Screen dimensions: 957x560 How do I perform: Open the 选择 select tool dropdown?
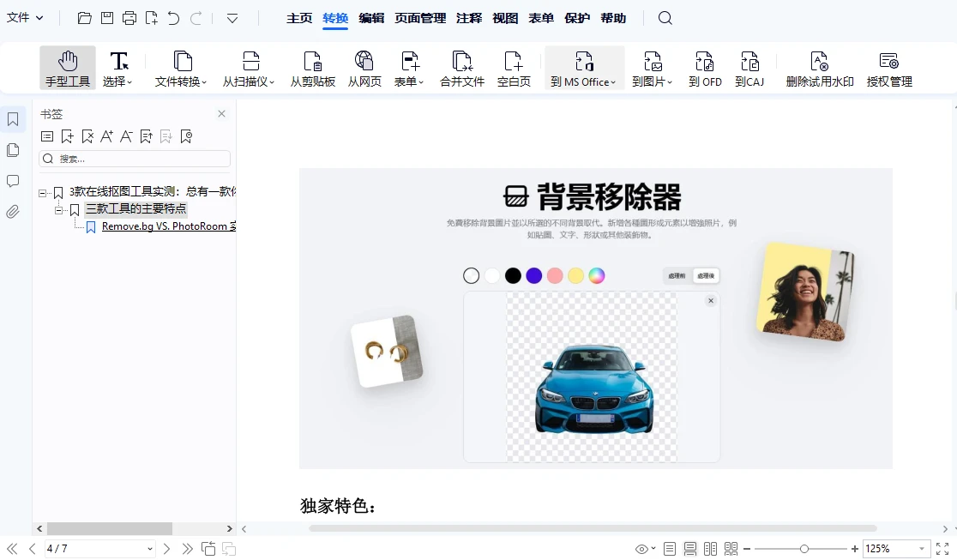[x=118, y=69]
